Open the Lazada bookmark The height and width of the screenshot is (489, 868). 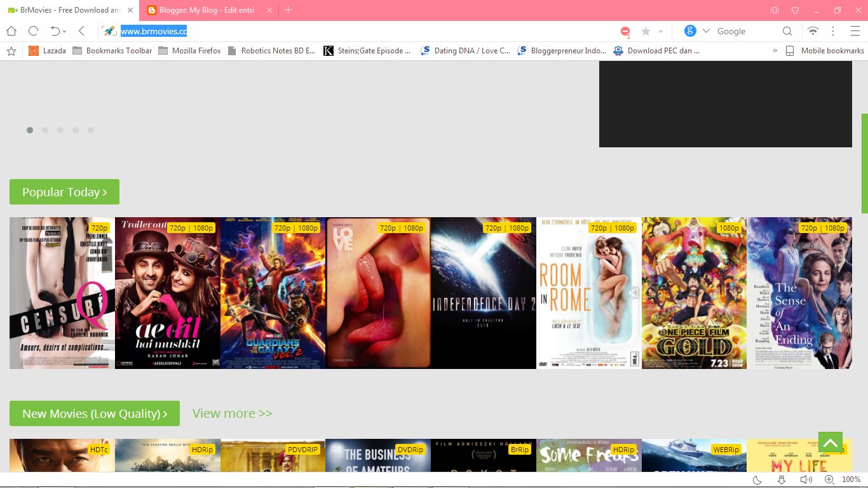tap(48, 51)
